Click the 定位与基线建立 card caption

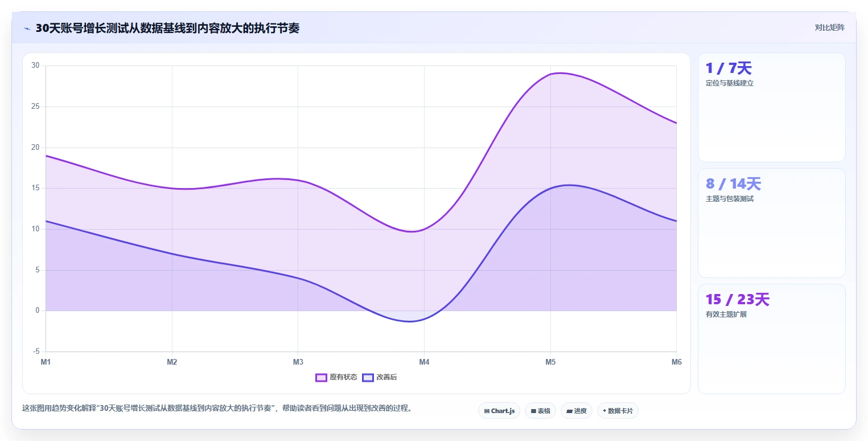coord(730,83)
